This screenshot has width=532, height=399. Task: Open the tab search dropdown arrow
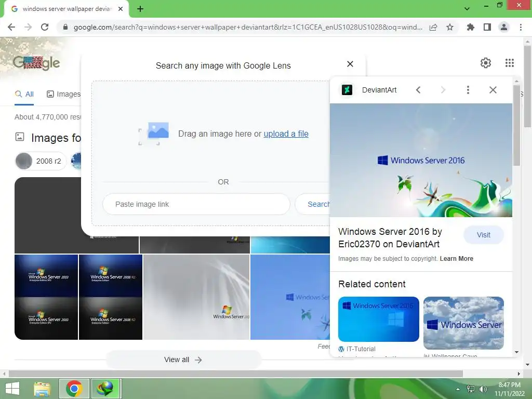(467, 9)
